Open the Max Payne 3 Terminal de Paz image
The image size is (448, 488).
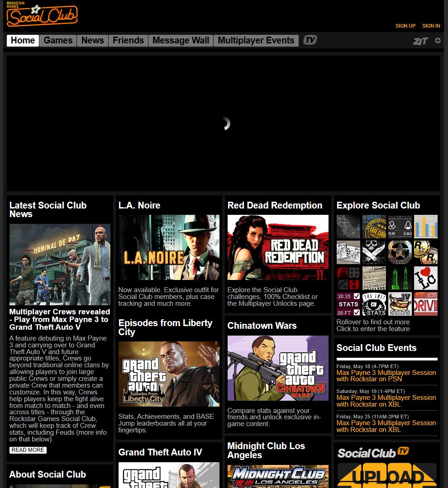[x=60, y=265]
